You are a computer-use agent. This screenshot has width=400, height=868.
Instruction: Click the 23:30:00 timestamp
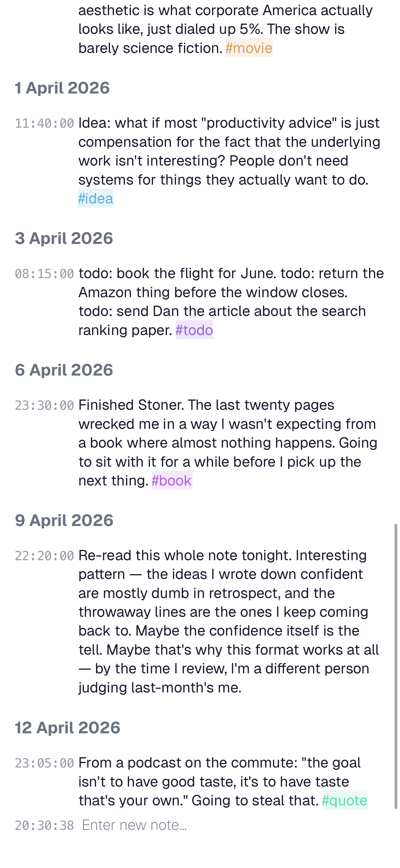click(x=45, y=405)
